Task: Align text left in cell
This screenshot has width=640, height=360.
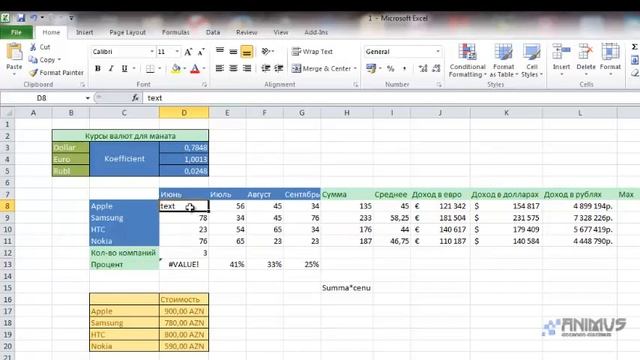Action: (220, 68)
